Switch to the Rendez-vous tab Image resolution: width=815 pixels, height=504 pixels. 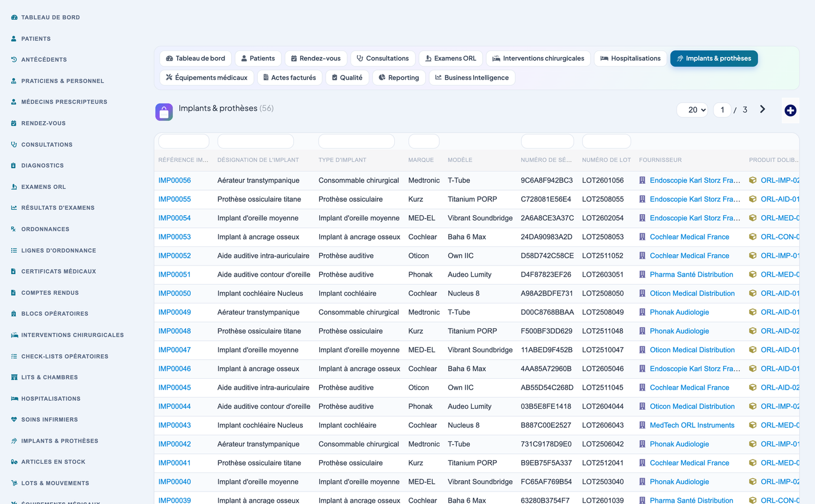[316, 59]
